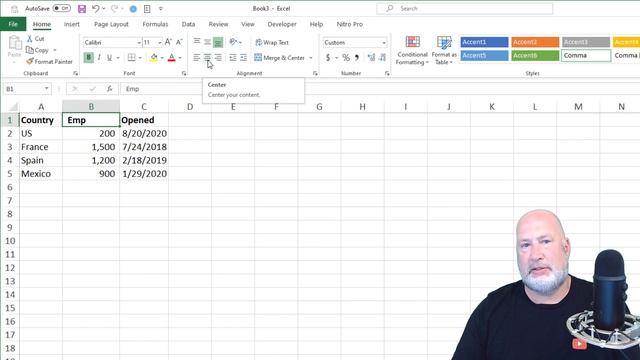Screen dimensions: 640x360
Task: Open the font size dropdown
Action: pyautogui.click(x=160, y=42)
